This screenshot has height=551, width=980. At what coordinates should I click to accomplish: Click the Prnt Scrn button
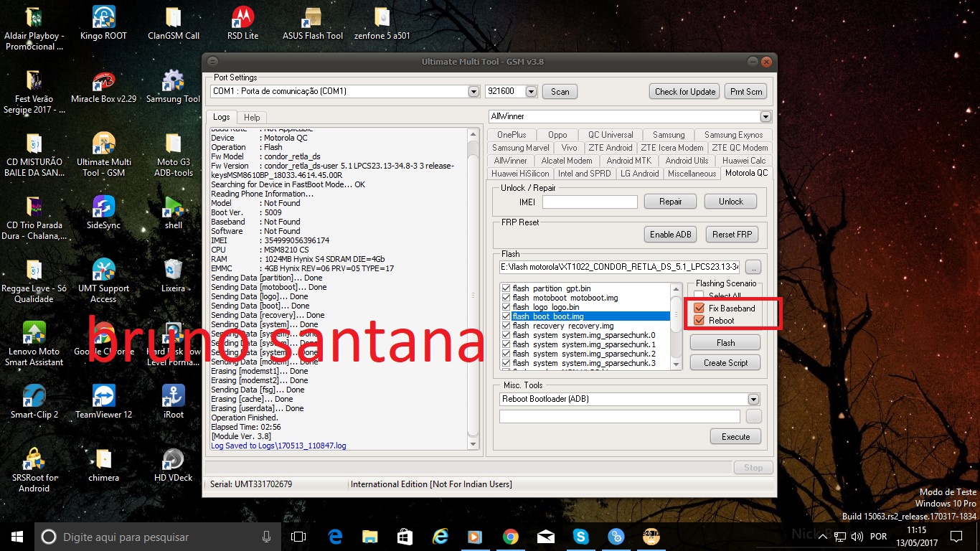[x=746, y=92]
